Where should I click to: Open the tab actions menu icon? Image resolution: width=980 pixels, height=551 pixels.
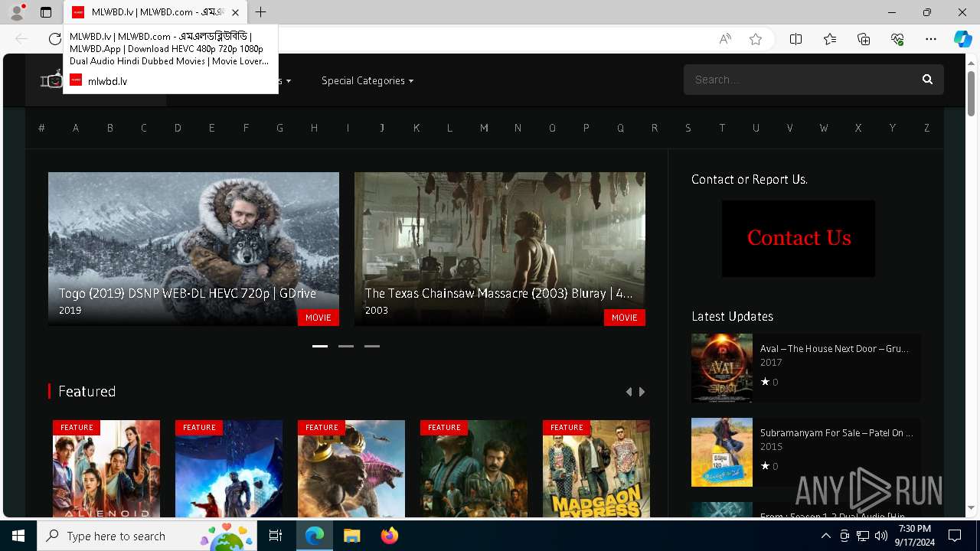46,12
